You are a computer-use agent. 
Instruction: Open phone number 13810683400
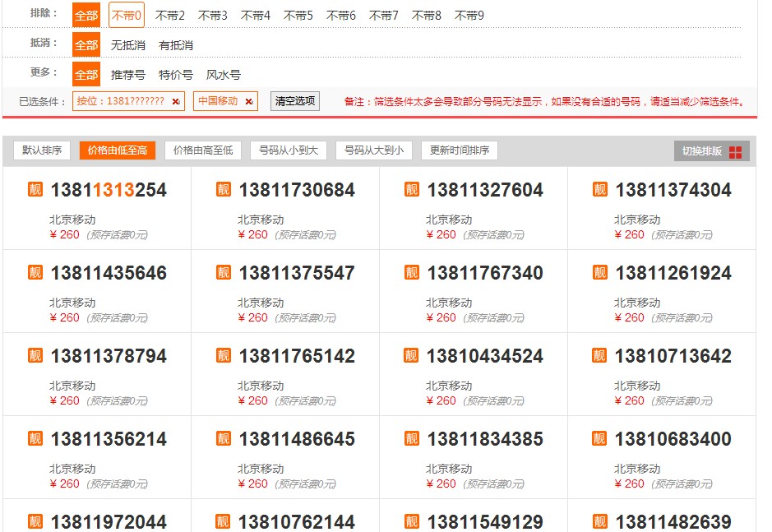(x=673, y=438)
